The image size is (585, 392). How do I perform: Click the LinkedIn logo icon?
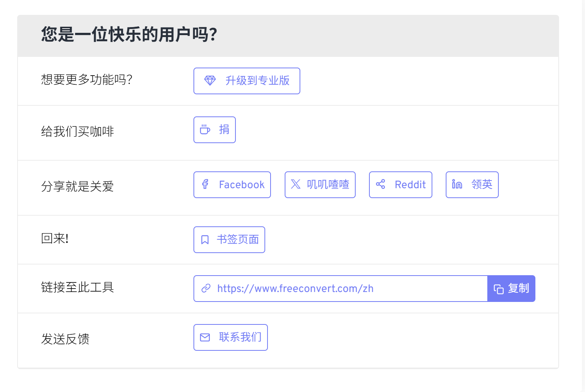pyautogui.click(x=457, y=184)
